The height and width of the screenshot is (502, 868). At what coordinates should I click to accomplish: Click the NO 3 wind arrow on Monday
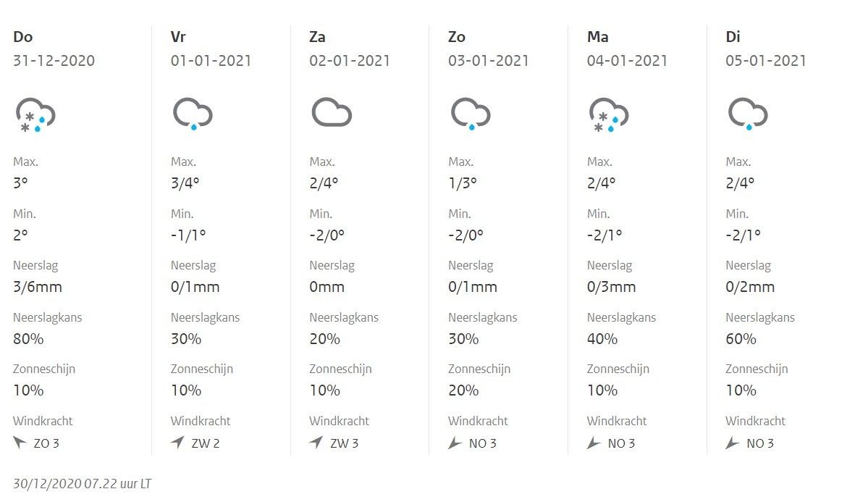(x=594, y=443)
